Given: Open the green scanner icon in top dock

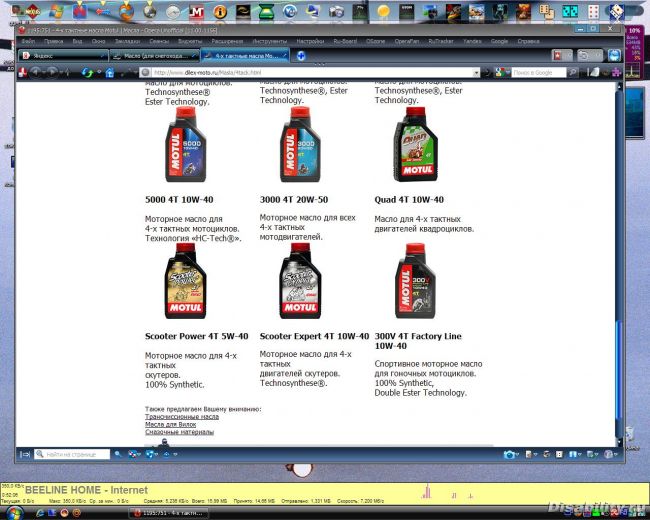Looking at the screenshot, I should coord(266,12).
